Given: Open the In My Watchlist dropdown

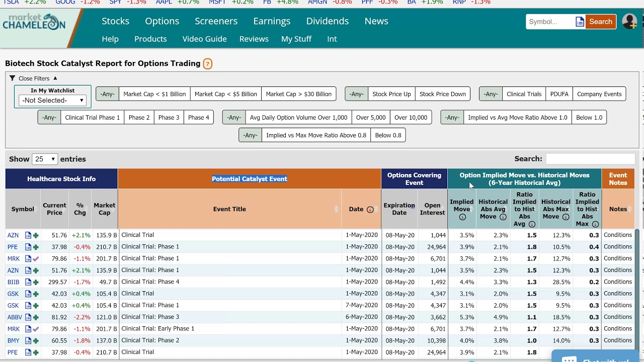Looking at the screenshot, I should click(53, 101).
